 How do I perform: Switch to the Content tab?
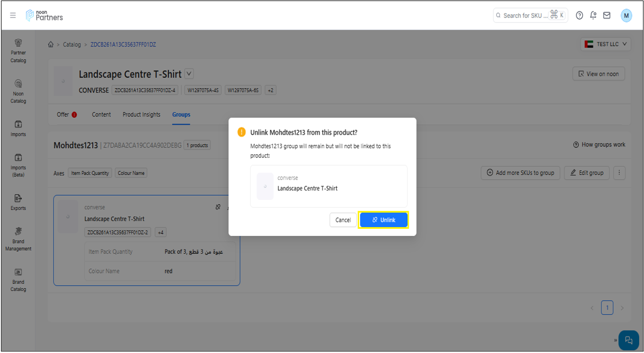tap(101, 114)
